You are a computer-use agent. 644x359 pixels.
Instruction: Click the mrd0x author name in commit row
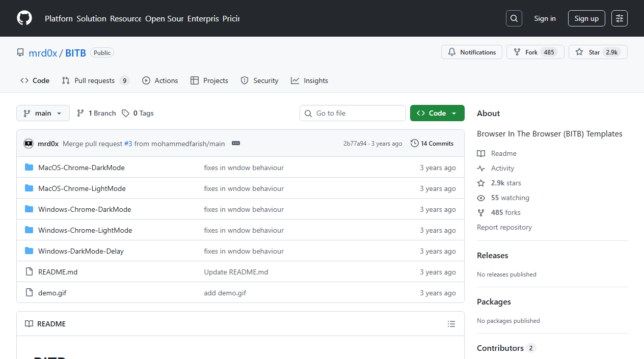[48, 144]
